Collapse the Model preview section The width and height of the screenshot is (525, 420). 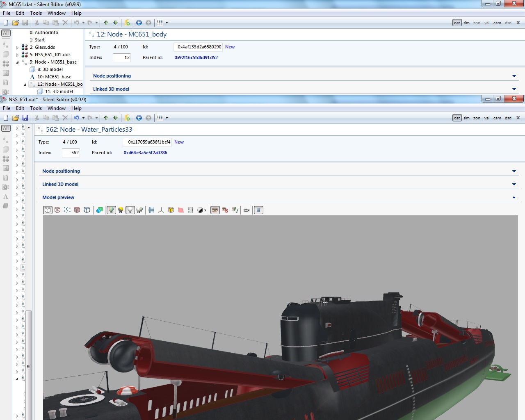514,197
